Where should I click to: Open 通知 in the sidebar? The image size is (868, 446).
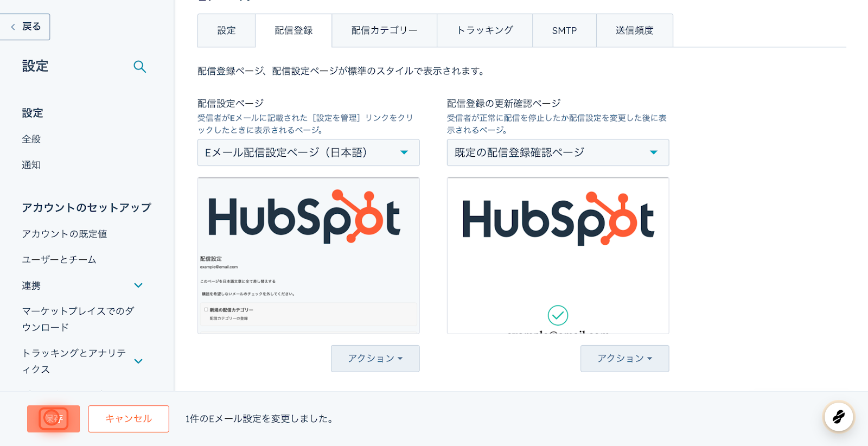click(x=31, y=165)
